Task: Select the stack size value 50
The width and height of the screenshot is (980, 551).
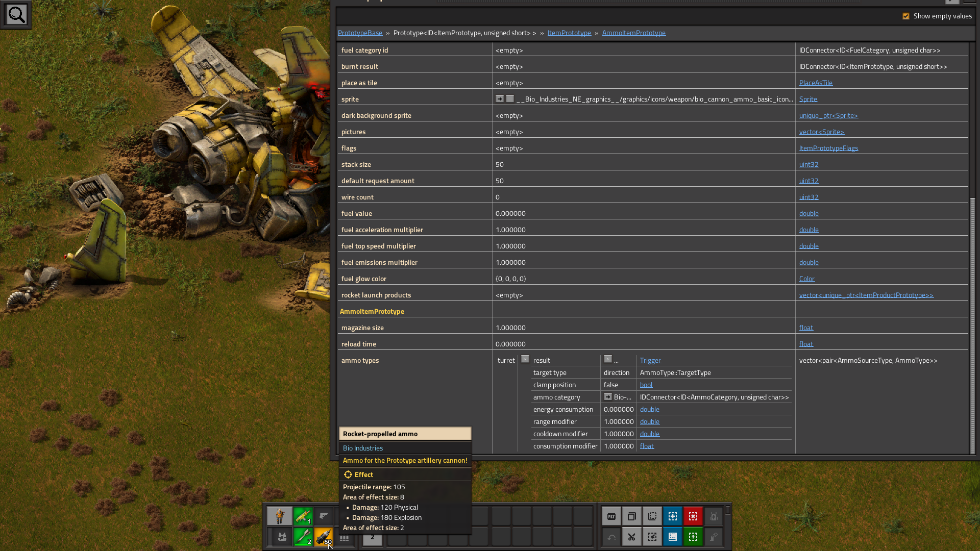Action: tap(500, 164)
